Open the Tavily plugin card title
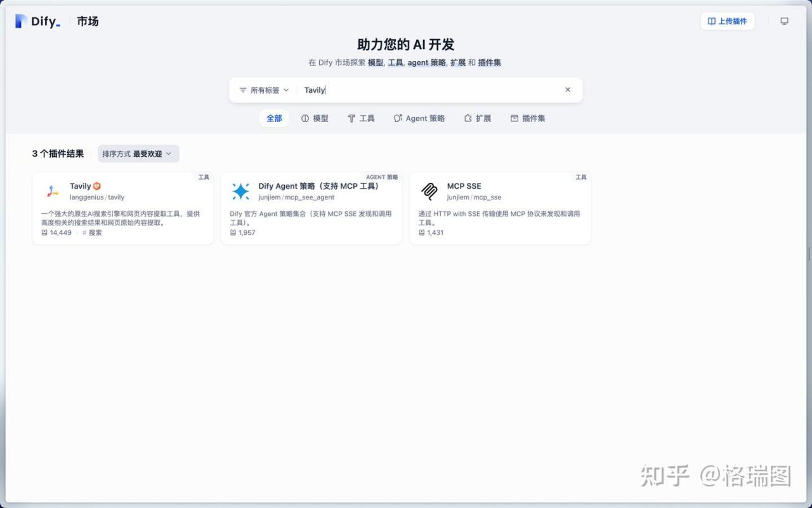The image size is (812, 508). [81, 186]
